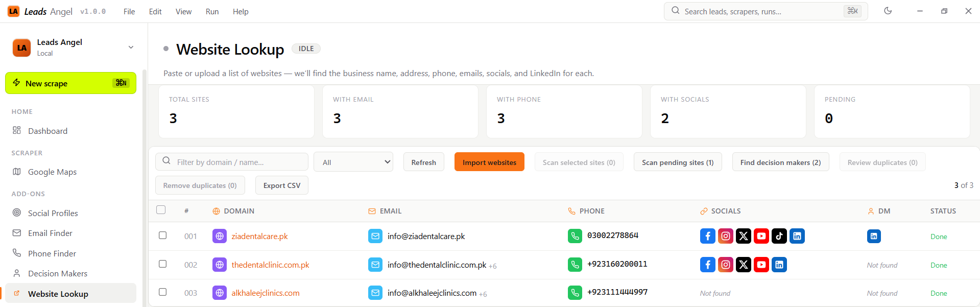Open TikTok profile for ziadentalcare.pk
This screenshot has width=980, height=307.
779,236
